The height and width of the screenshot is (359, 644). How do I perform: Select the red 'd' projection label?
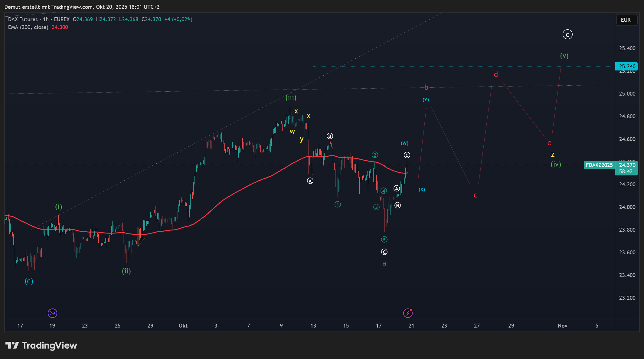pos(496,74)
